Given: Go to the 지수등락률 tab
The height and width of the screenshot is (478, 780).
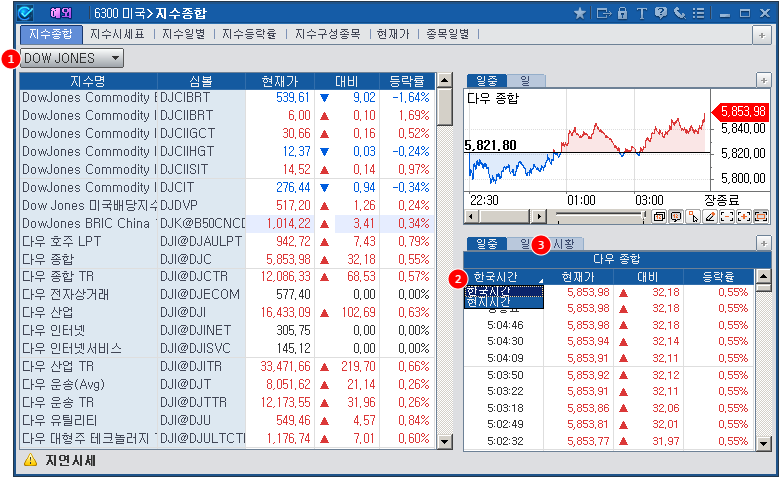Looking at the screenshot, I should [249, 34].
